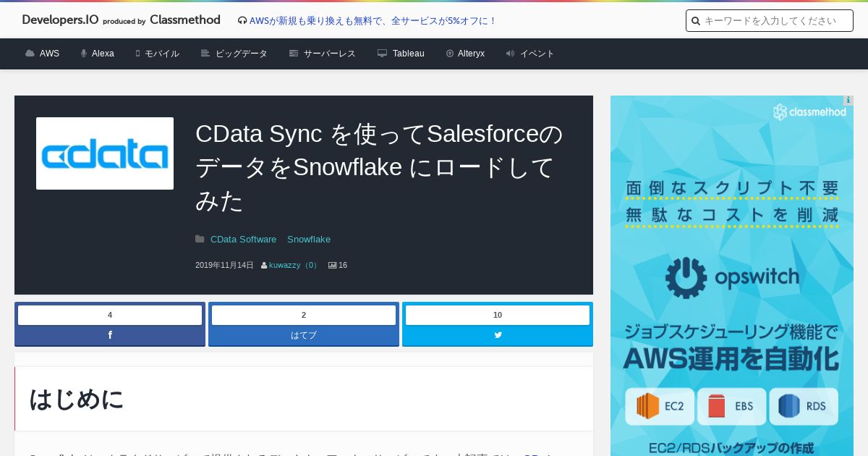Click the monitor icon beside Tableau
Viewport: 868px width, 456px height.
(382, 54)
